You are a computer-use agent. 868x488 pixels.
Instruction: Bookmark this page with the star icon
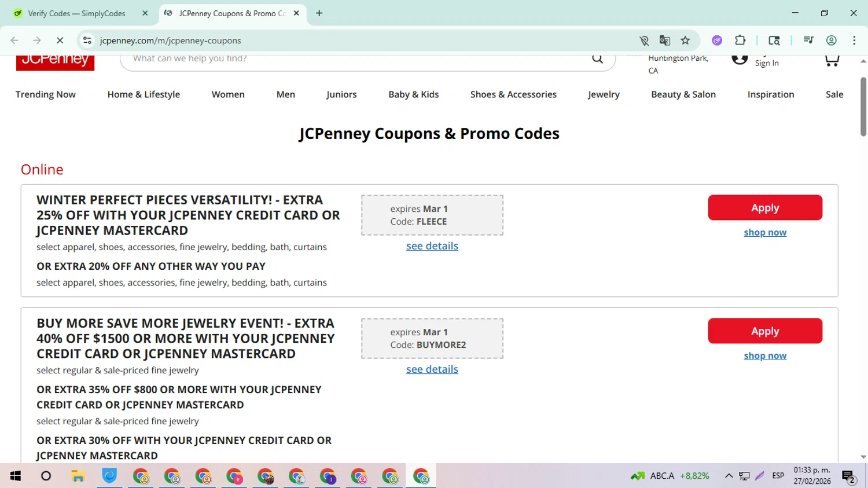pos(686,41)
